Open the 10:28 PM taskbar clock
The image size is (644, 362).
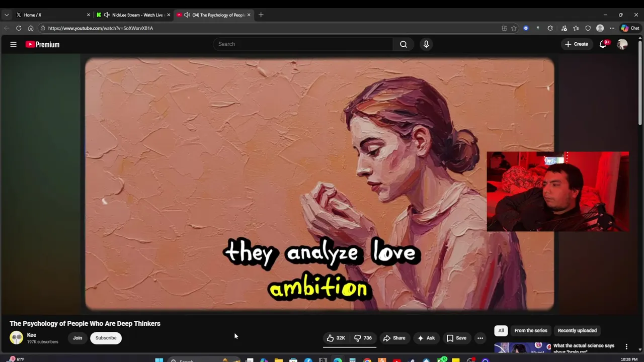pyautogui.click(x=629, y=359)
